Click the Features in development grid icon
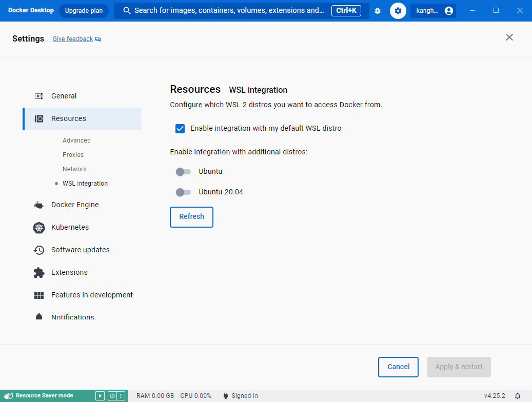The width and height of the screenshot is (532, 402). pyautogui.click(x=39, y=295)
